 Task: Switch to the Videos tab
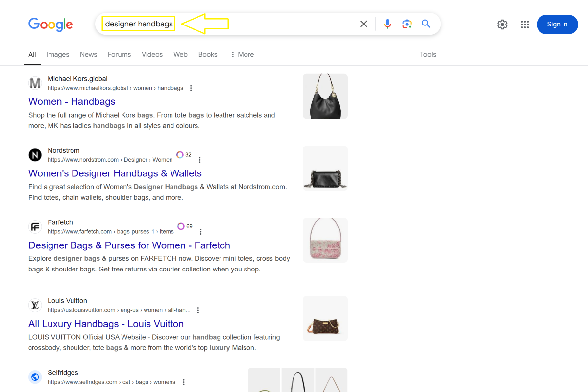[152, 54]
